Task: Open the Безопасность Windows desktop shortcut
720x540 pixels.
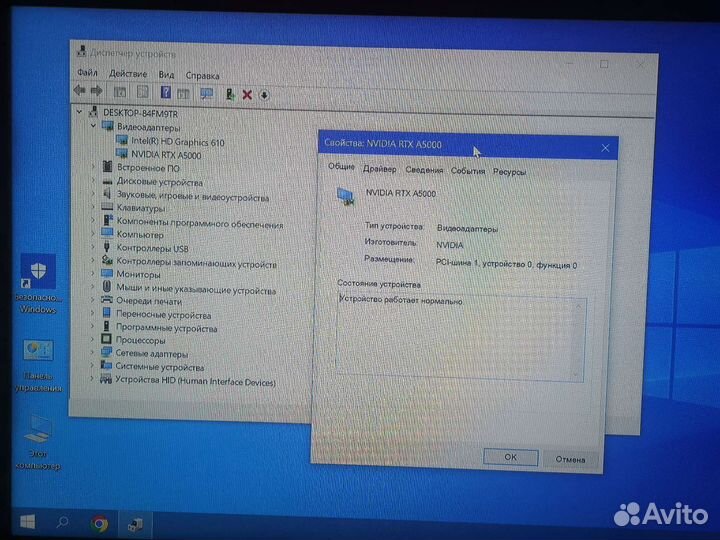Action: (x=38, y=283)
